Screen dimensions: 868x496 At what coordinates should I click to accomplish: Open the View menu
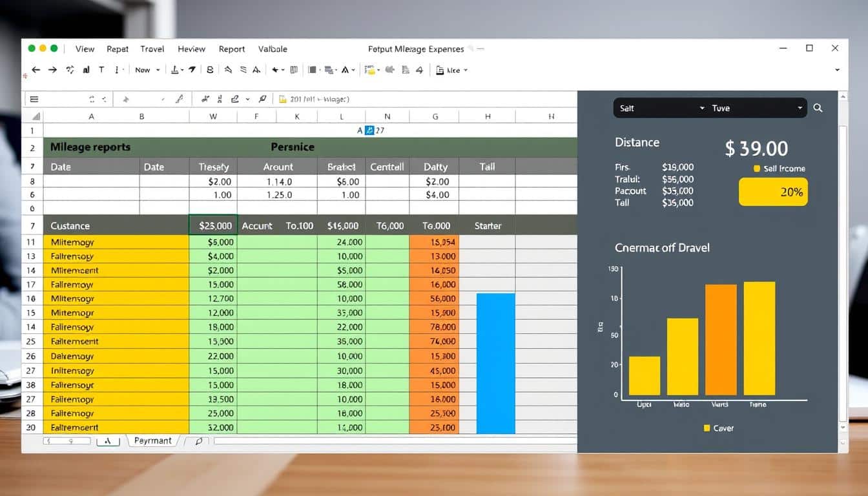tap(85, 49)
